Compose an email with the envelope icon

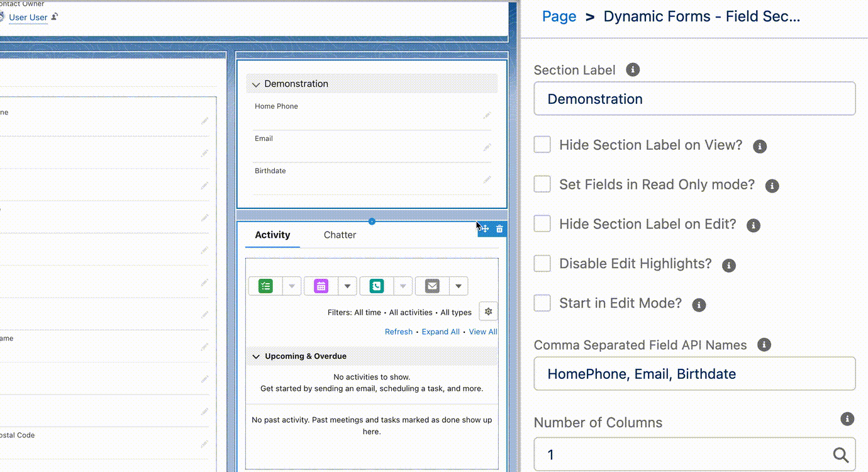(431, 286)
